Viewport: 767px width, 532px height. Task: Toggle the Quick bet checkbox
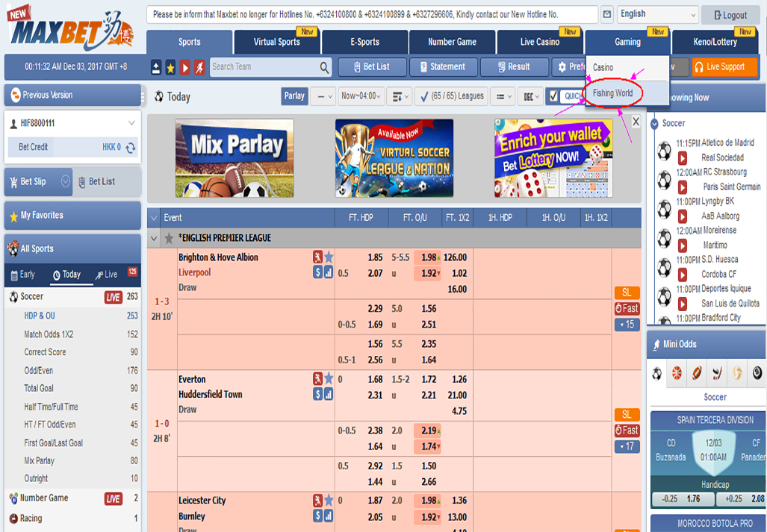(x=553, y=96)
